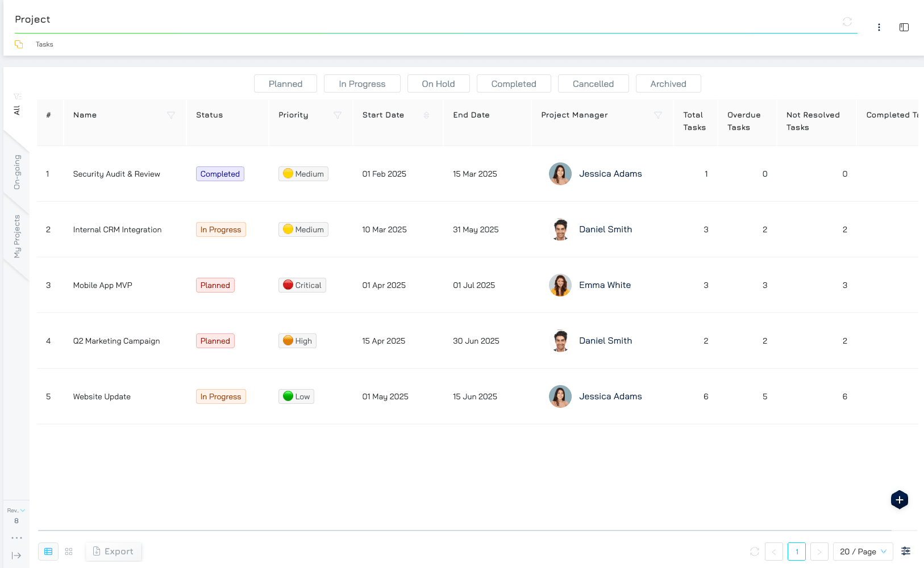Filter by Priority column funnel icon
924x568 pixels.
click(338, 115)
